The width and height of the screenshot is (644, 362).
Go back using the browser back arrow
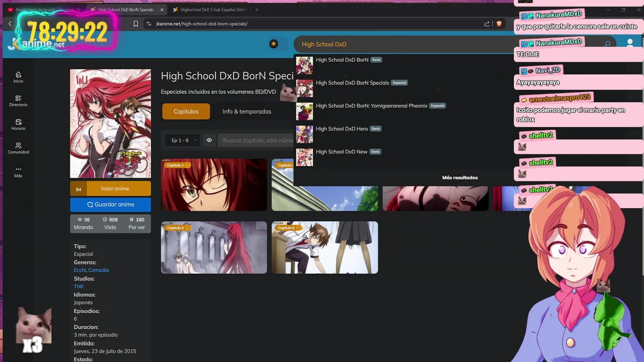point(10,24)
